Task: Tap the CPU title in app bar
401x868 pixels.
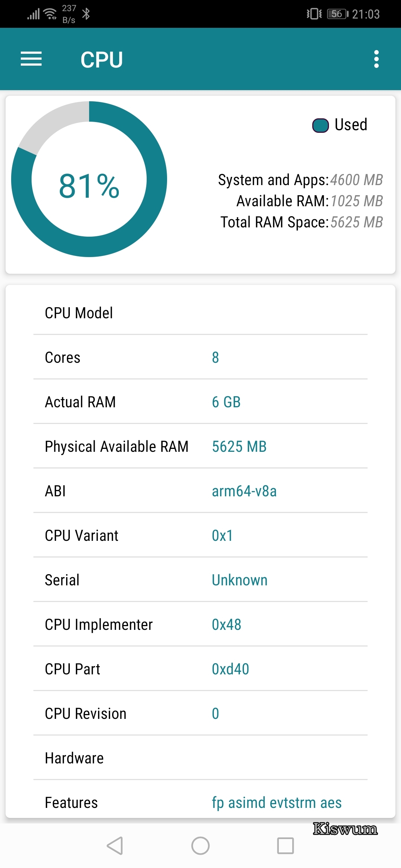Action: pyautogui.click(x=102, y=59)
